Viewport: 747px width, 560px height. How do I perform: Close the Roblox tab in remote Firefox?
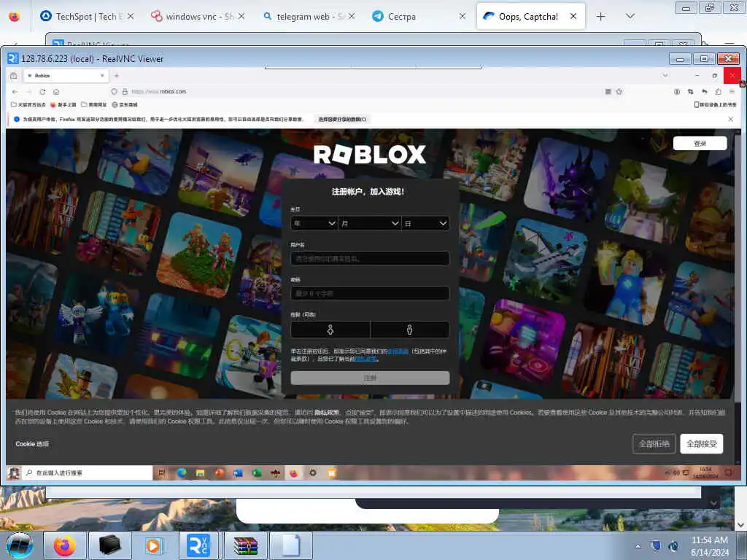pos(102,76)
